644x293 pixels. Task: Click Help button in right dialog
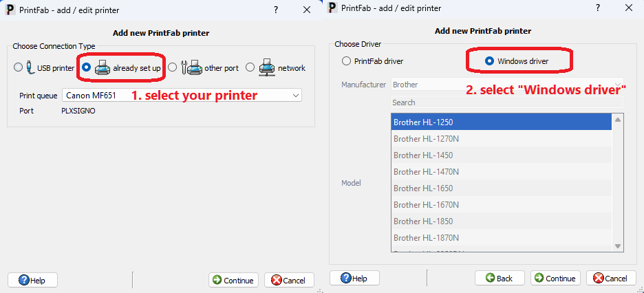pos(354,278)
